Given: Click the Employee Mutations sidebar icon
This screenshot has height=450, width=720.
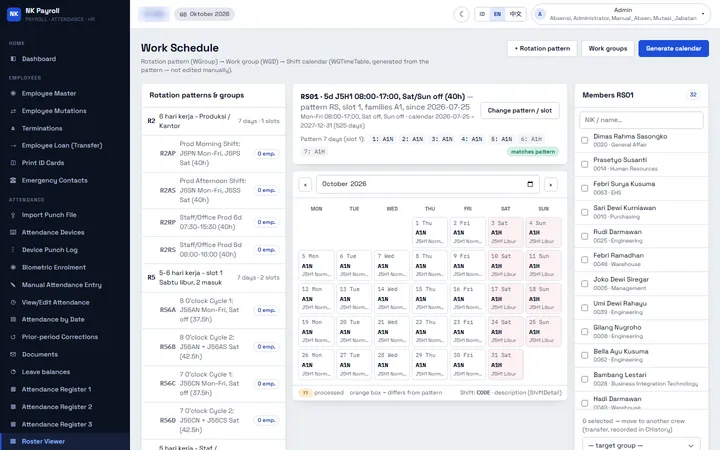Looking at the screenshot, I should pyautogui.click(x=13, y=111).
